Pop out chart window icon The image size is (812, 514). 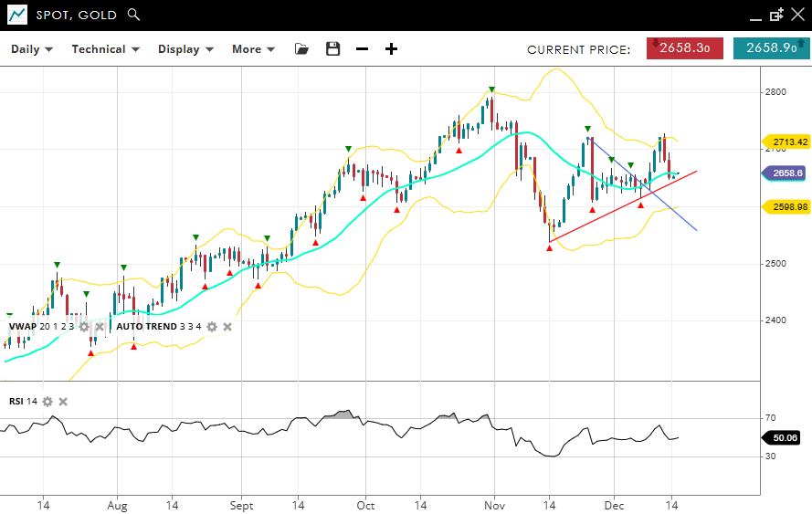click(x=776, y=15)
